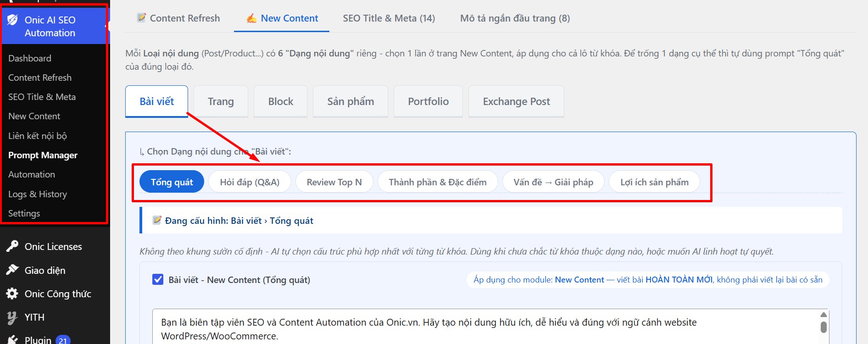
Task: Choose the Vấn đề → Giải pháp format
Action: point(553,182)
